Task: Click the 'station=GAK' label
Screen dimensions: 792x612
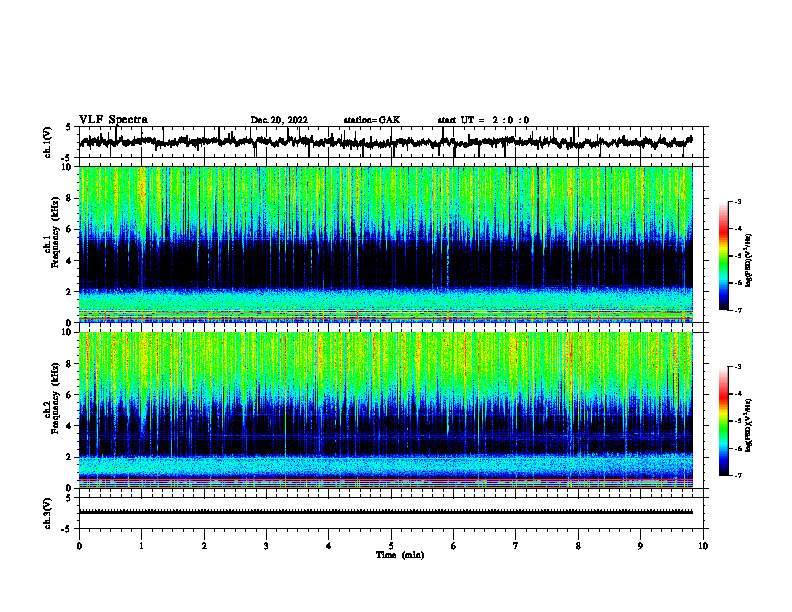Action: 372,120
